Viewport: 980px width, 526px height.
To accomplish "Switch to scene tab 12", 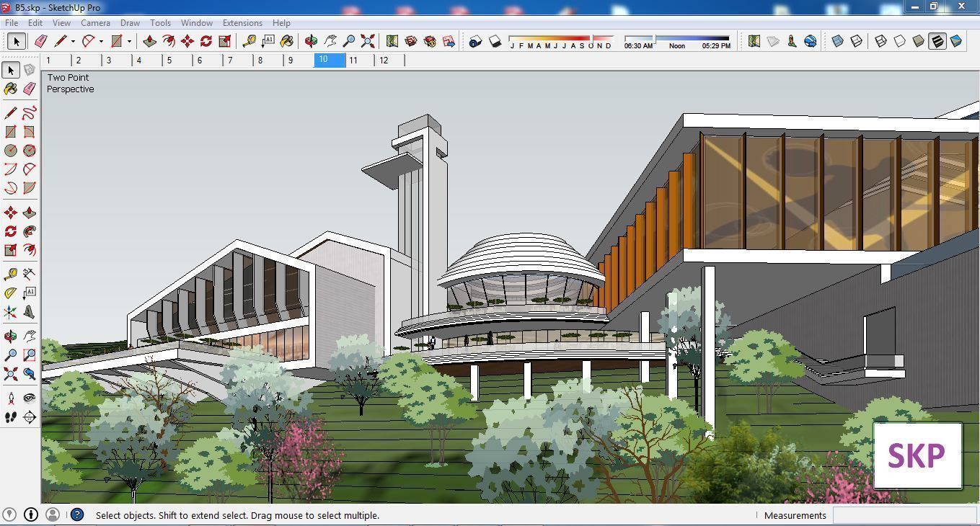I will pyautogui.click(x=390, y=61).
